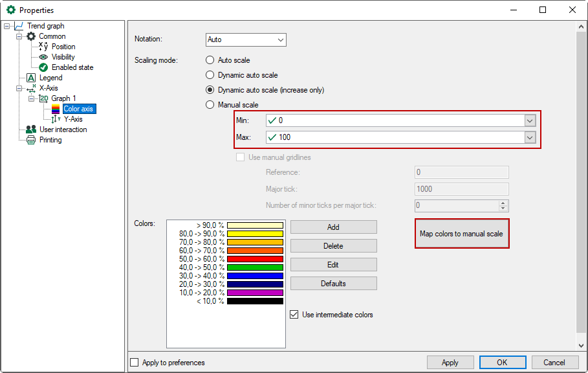Expand the Min value dropdown arrow
This screenshot has height=373, width=588.
coord(530,120)
